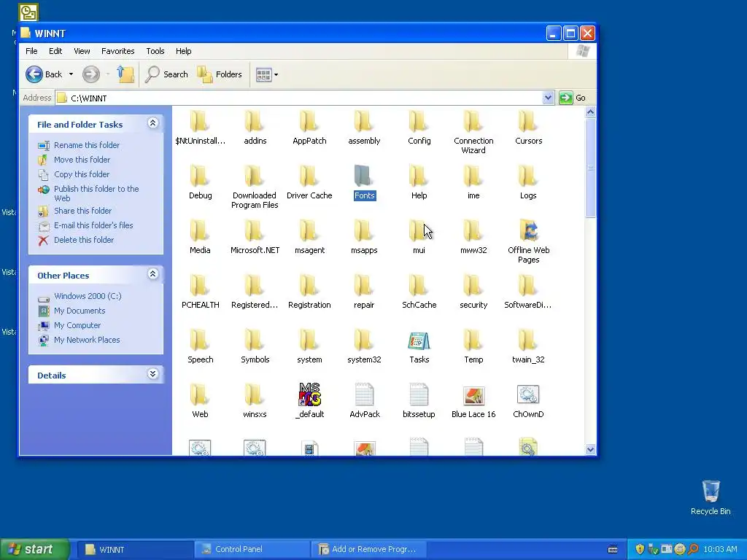
Task: Select the winsxs folder icon
Action: 255,394
